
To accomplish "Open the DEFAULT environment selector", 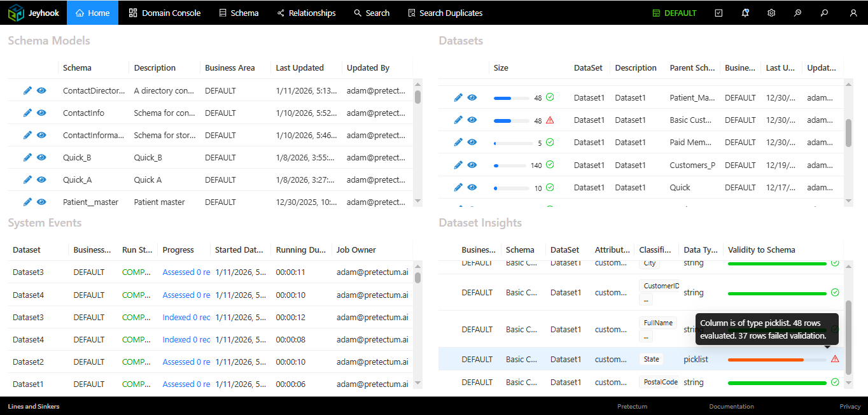I will pyautogui.click(x=674, y=12).
